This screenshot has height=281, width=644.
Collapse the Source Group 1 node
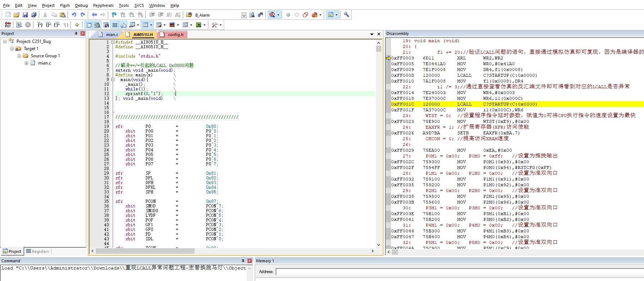pyautogui.click(x=19, y=56)
